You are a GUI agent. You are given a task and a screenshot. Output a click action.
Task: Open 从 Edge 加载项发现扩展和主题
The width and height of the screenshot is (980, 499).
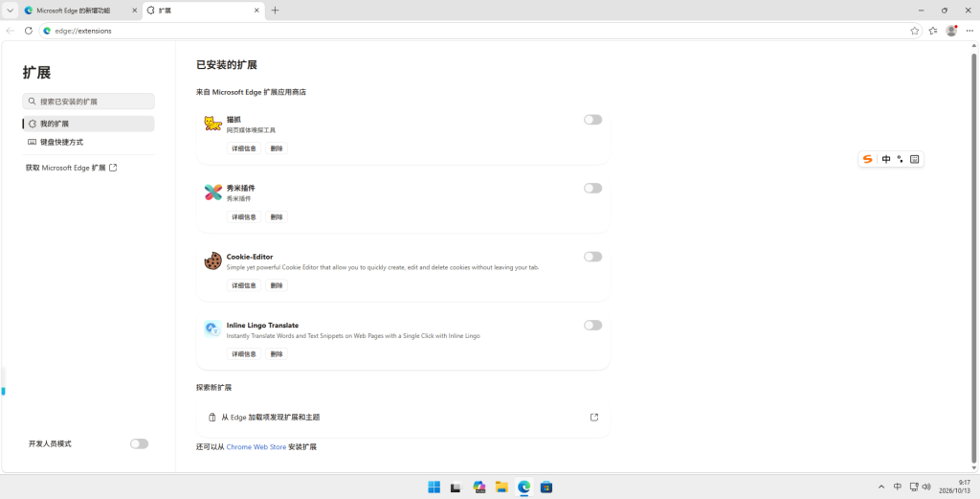403,417
